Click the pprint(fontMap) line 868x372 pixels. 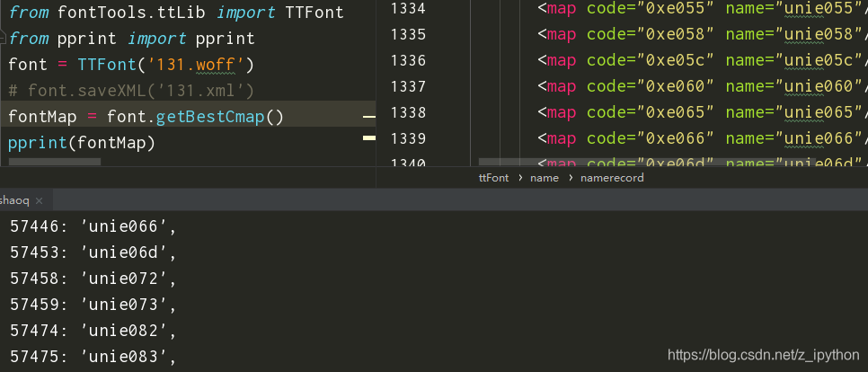click(82, 143)
